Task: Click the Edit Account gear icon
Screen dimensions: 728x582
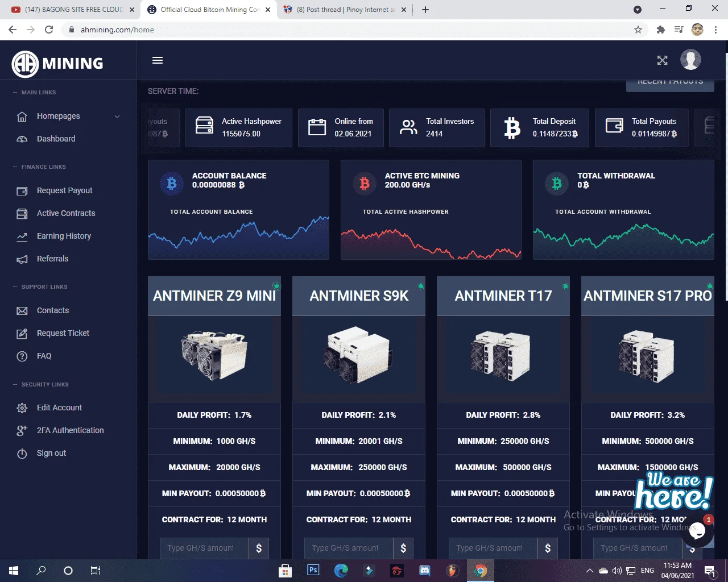Action: pos(22,408)
